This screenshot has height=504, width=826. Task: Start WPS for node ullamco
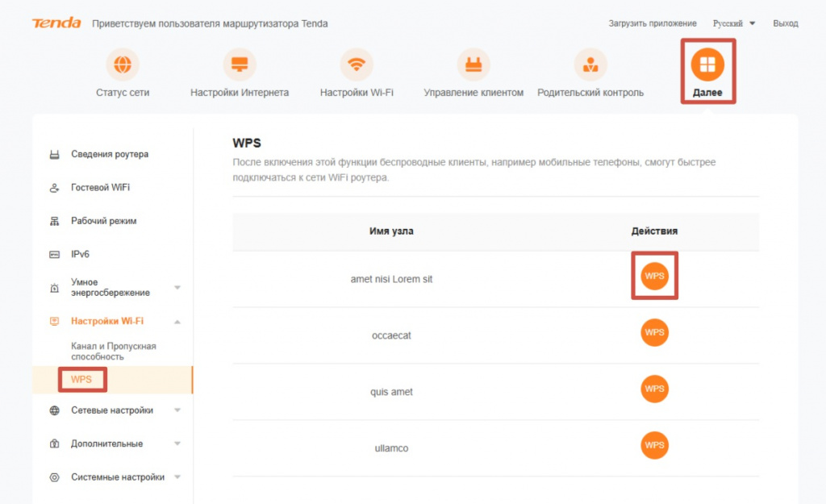pos(654,445)
